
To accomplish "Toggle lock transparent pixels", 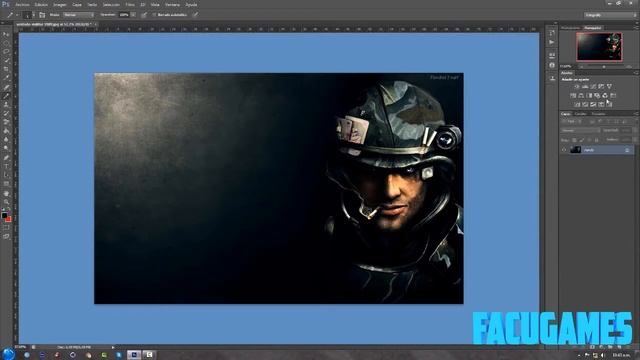I will coord(574,140).
